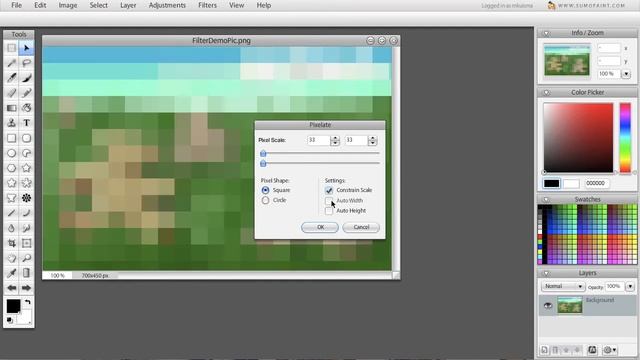Select Circle pixel shape
Image resolution: width=640 pixels, height=360 pixels.
point(265,200)
